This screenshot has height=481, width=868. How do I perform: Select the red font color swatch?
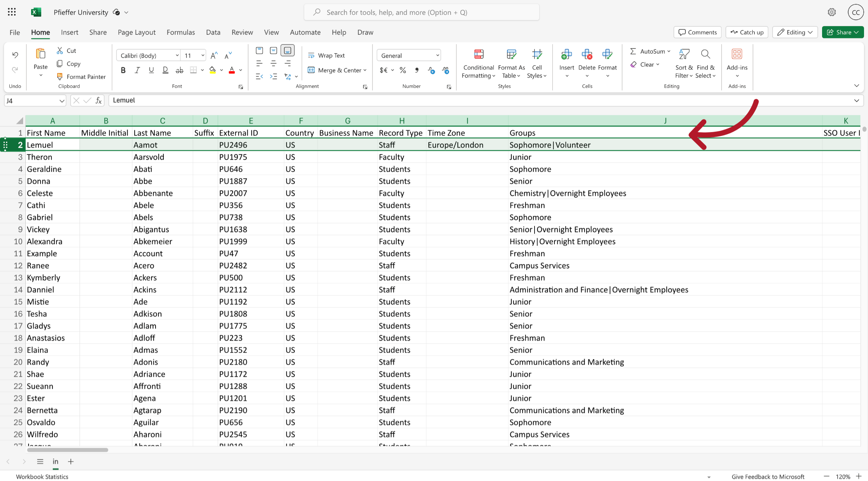click(x=231, y=71)
